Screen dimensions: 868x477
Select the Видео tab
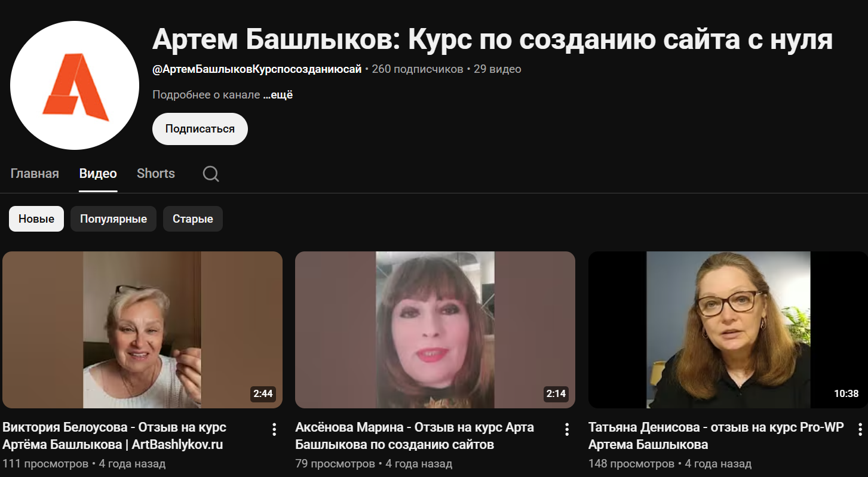click(98, 174)
